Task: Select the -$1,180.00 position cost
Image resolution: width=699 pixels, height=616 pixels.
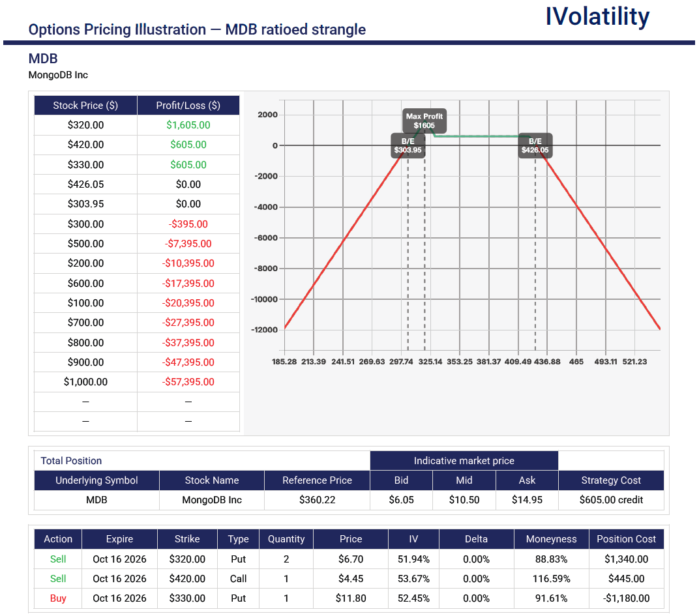Action: pos(627,598)
